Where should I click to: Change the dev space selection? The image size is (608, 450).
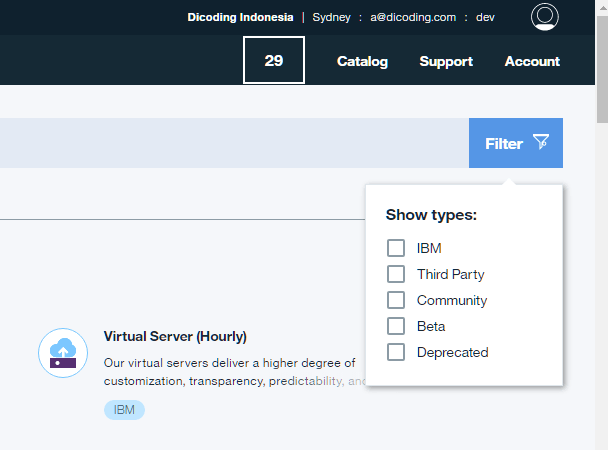[485, 17]
